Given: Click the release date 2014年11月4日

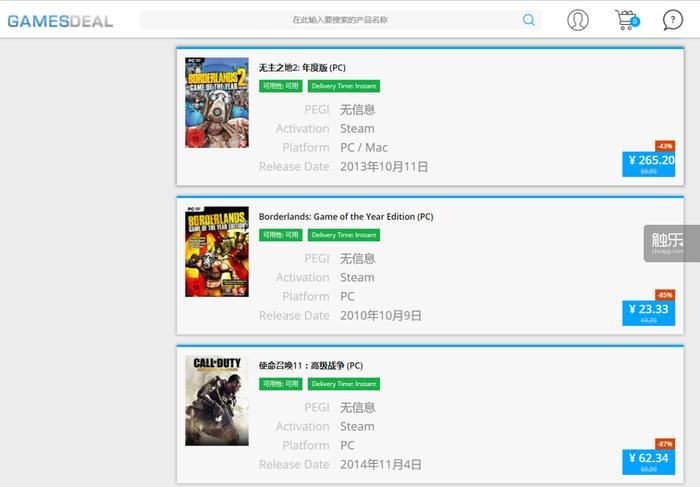Looking at the screenshot, I should pos(381,465).
